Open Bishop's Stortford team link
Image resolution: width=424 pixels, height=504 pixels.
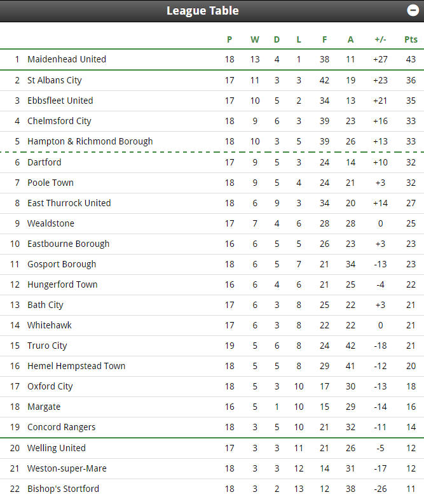tap(63, 489)
